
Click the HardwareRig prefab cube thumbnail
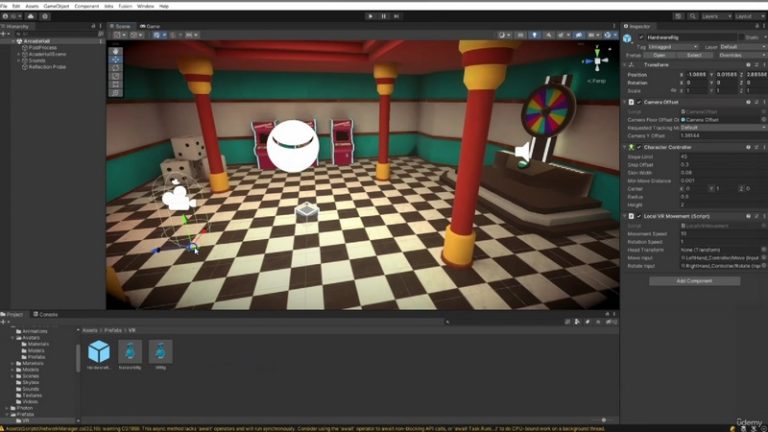pos(99,352)
